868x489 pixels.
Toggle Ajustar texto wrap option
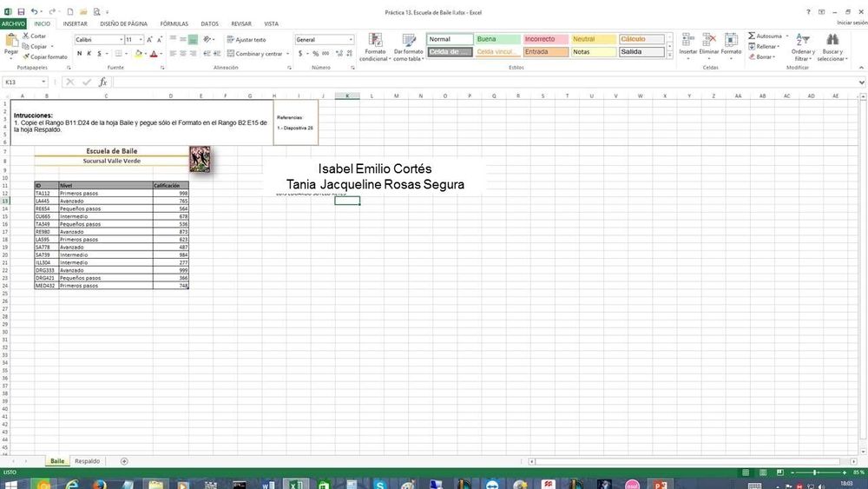click(246, 40)
